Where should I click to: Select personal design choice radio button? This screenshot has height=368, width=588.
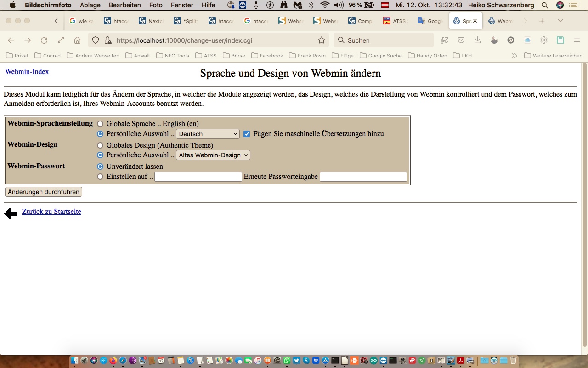pyautogui.click(x=100, y=155)
